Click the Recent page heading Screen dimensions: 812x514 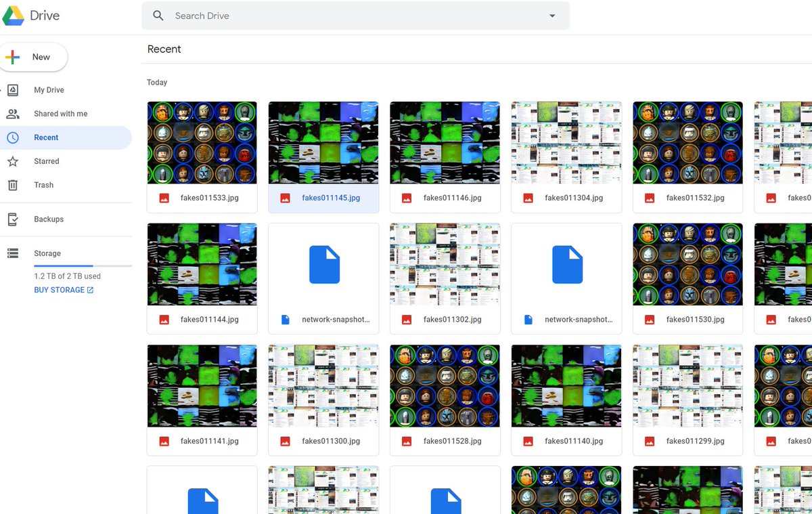tap(164, 49)
